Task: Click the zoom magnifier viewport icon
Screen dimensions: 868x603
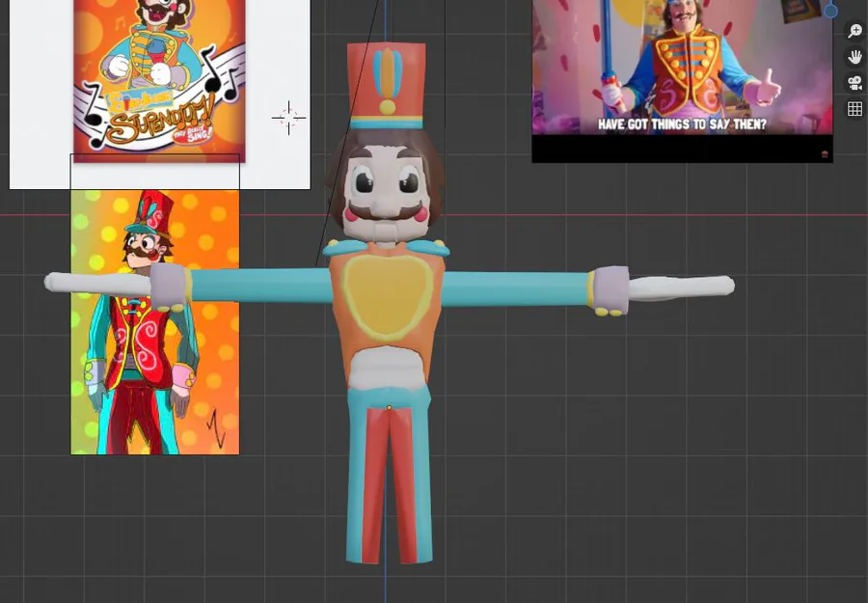Action: tap(854, 31)
